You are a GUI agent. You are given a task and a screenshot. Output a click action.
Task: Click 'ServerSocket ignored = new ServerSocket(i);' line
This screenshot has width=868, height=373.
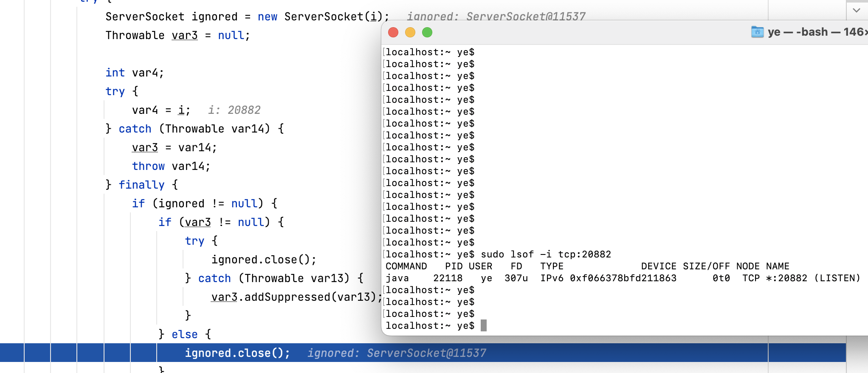coord(247,17)
